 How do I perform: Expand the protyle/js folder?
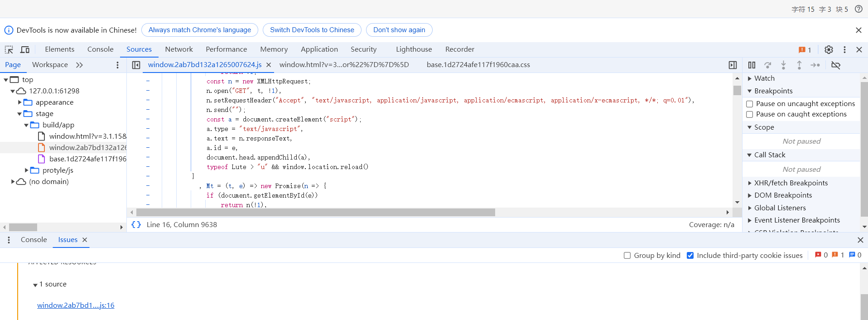point(27,170)
